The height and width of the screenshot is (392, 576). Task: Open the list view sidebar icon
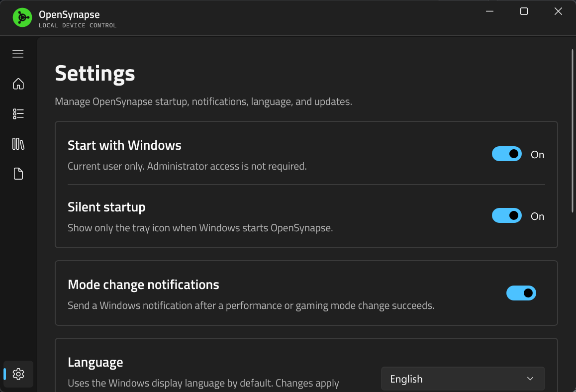[18, 114]
